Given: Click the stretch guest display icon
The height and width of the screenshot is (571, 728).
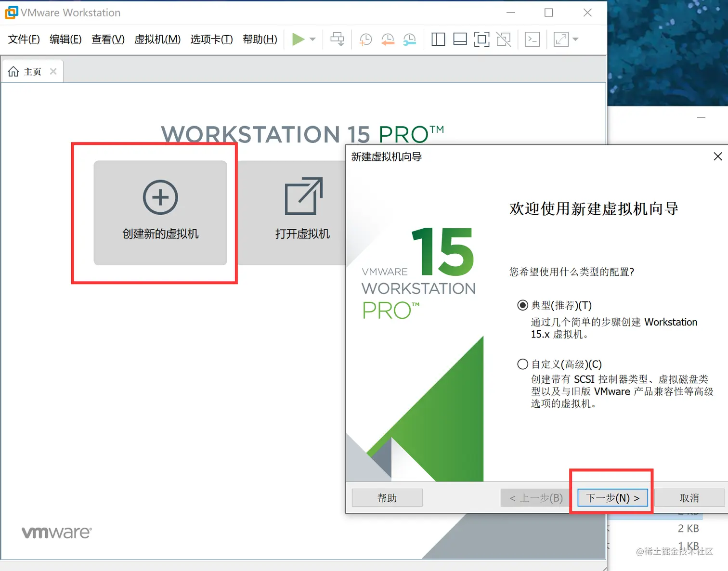Looking at the screenshot, I should coord(561,39).
